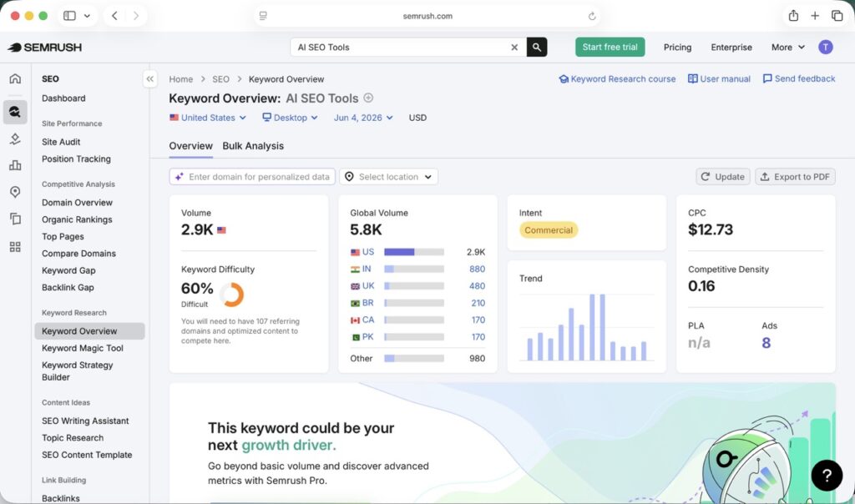The image size is (855, 504).
Task: Open Enterprise in the top menu
Action: [731, 48]
